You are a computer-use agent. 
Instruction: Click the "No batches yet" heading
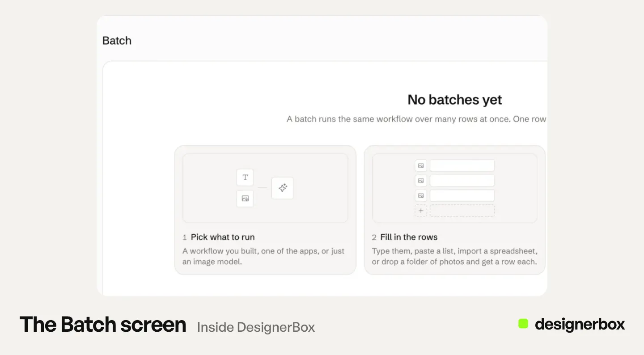(455, 100)
